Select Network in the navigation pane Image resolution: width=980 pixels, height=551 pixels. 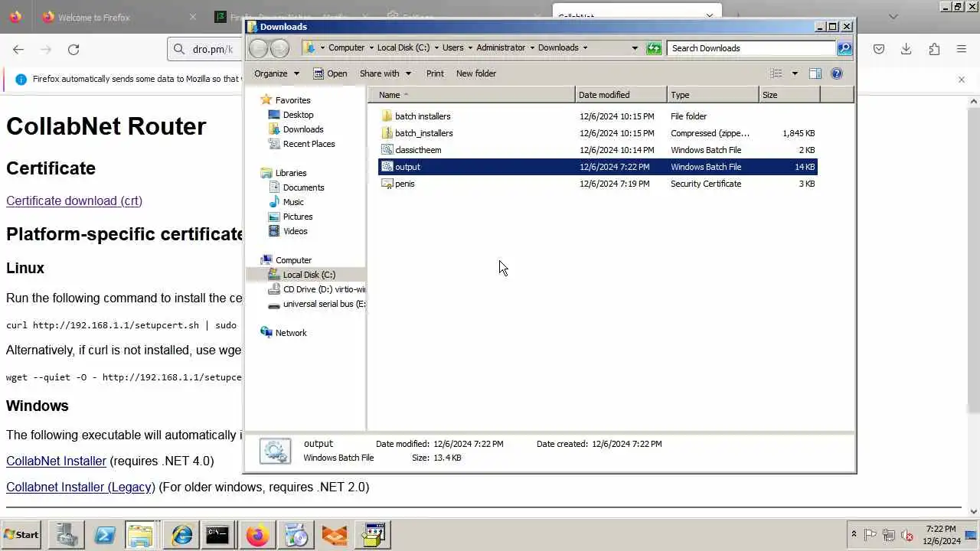click(x=290, y=333)
